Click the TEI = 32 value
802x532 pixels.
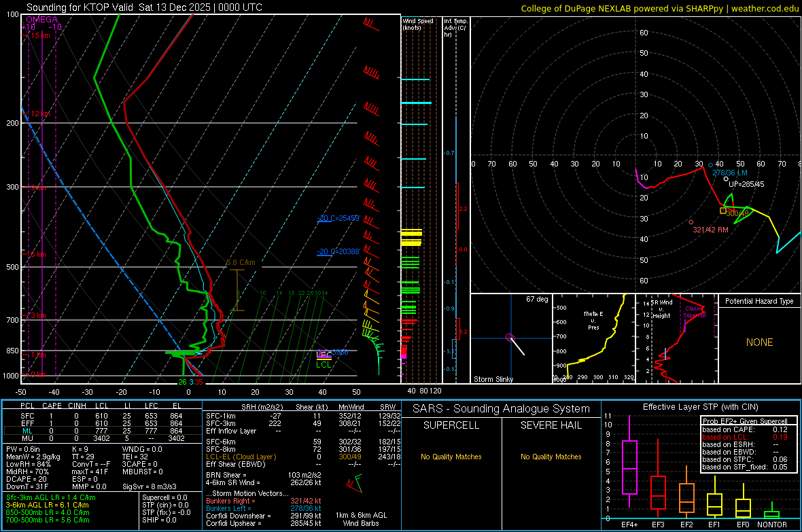tap(135, 457)
